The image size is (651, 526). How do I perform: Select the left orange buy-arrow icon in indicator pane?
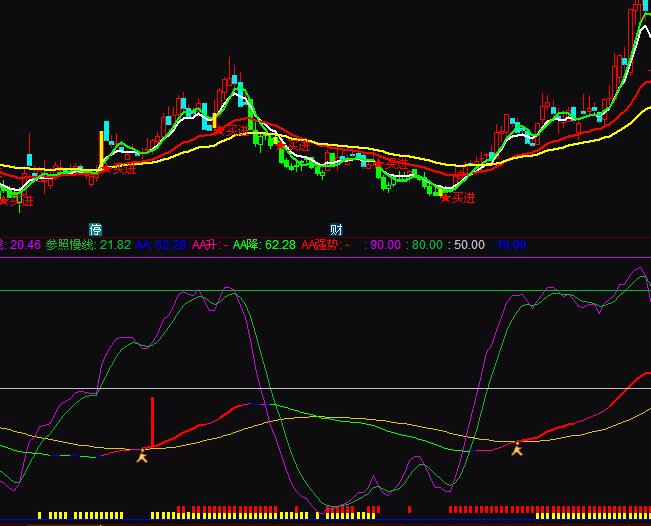click(142, 455)
